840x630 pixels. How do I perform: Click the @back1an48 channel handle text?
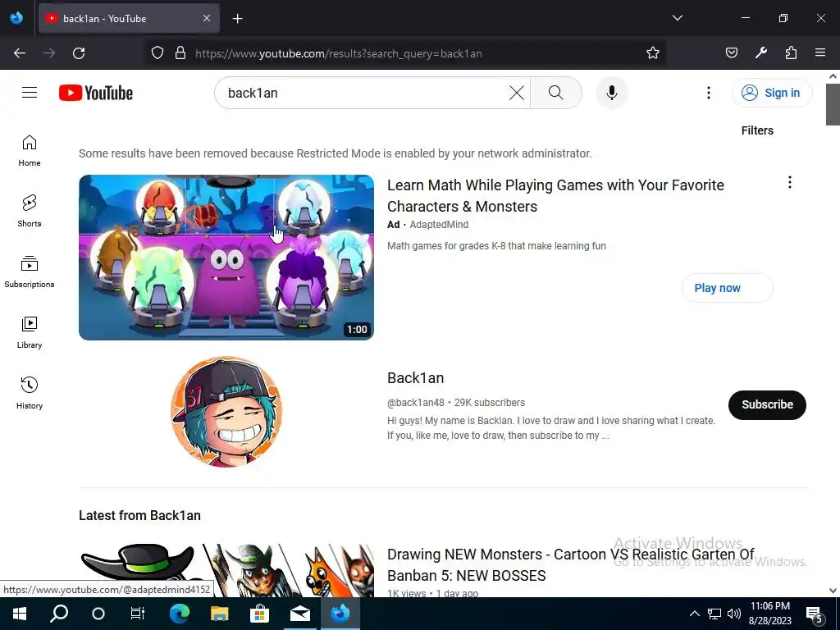tap(416, 402)
